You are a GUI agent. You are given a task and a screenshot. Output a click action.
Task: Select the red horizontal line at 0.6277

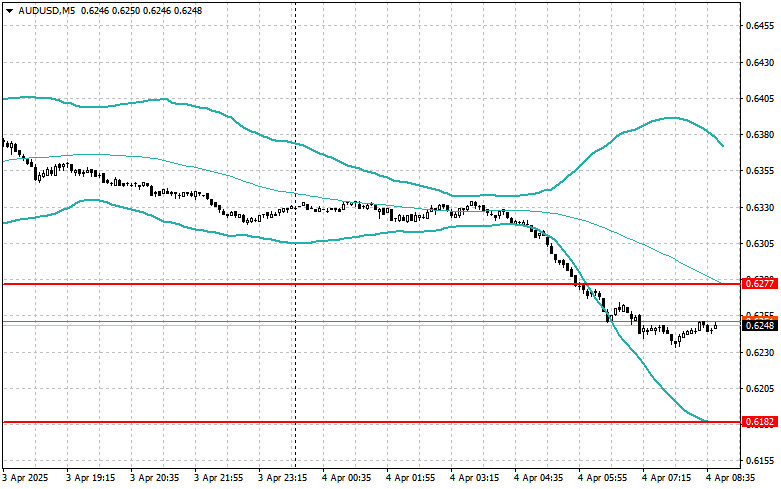[x=373, y=284]
